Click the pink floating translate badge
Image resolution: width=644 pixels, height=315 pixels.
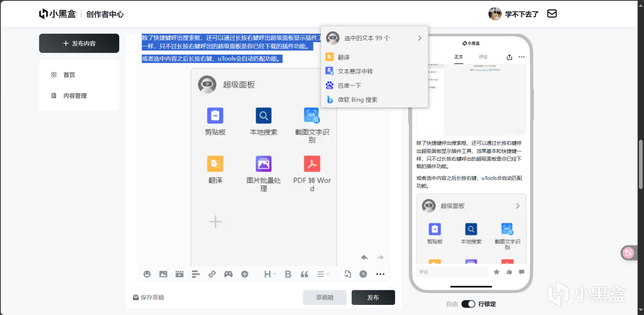pos(628,253)
